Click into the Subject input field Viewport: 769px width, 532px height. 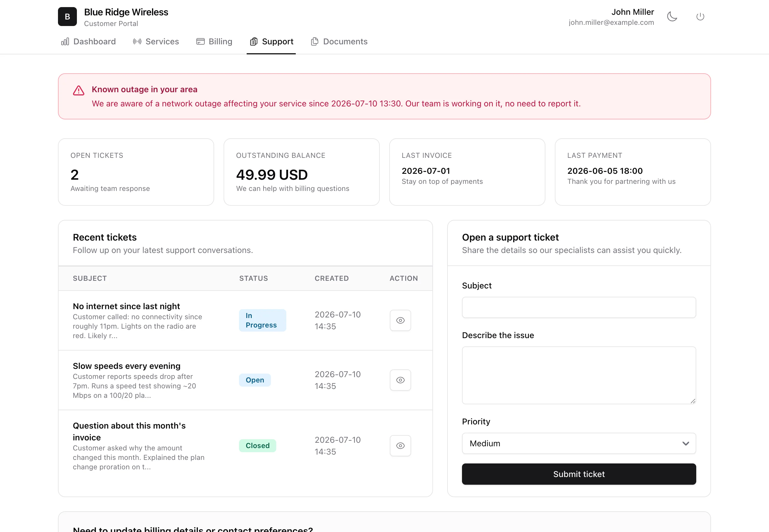579,307
